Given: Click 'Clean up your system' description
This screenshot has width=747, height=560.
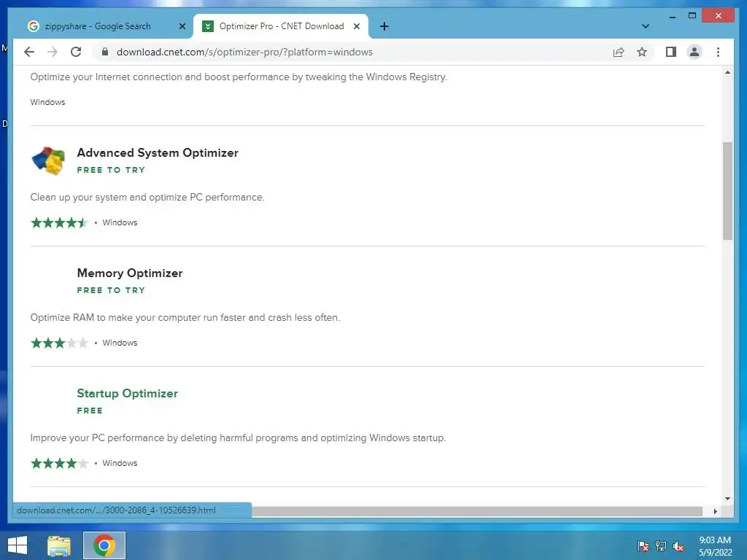Looking at the screenshot, I should coord(147,197).
